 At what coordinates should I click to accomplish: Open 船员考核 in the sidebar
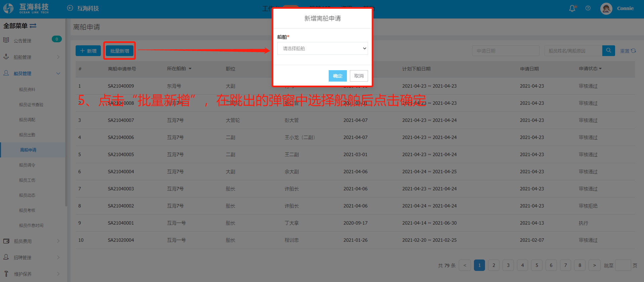tap(27, 210)
